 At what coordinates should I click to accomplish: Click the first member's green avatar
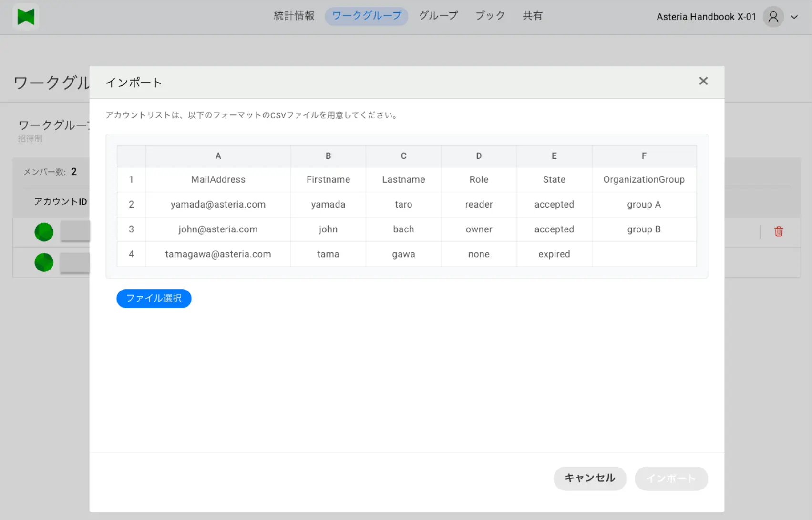click(44, 232)
